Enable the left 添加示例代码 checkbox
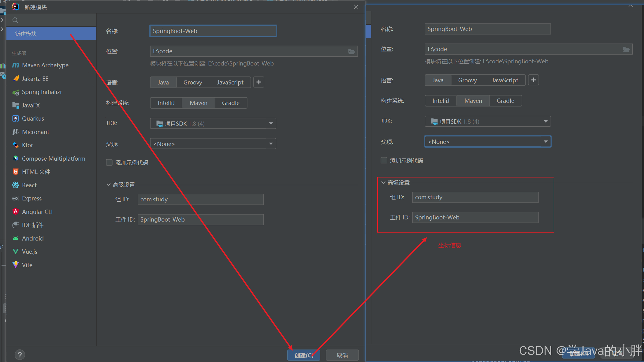Screen dimensions: 644x362 [x=109, y=162]
